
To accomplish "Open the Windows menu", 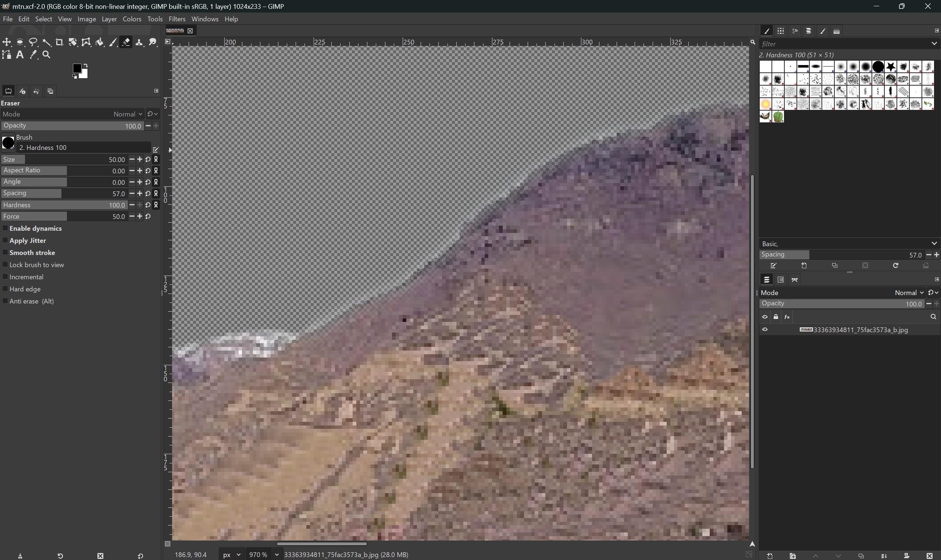I will click(x=205, y=19).
